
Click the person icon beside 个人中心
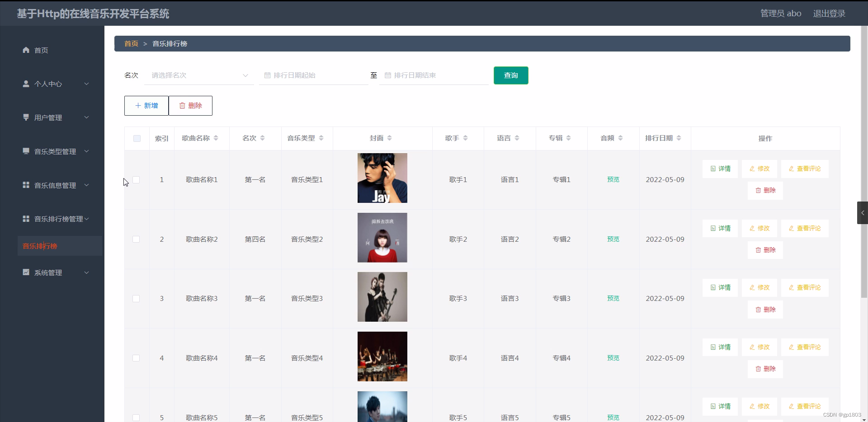(26, 84)
